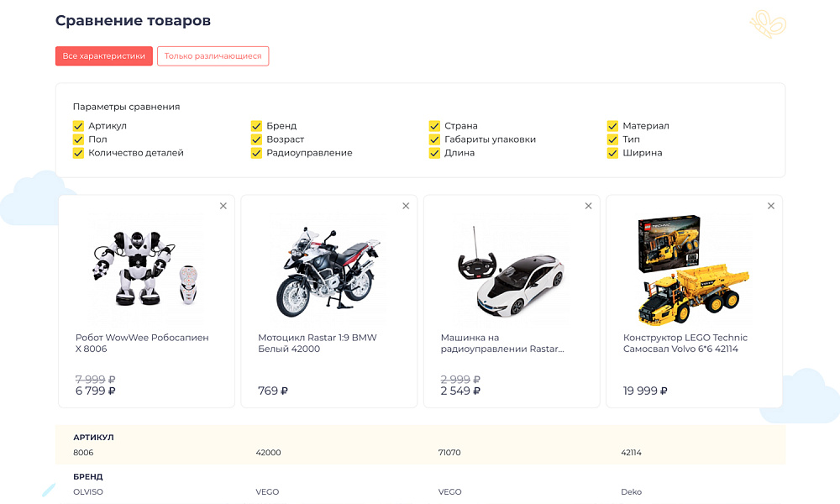Click the butterfly logo in top right corner
Viewport: 840px width, 504px height.
point(768,25)
